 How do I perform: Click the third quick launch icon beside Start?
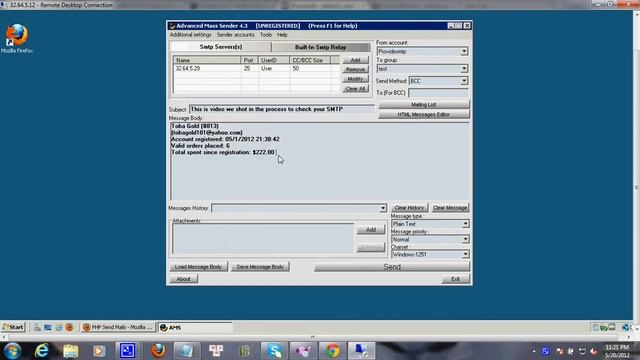coord(59,327)
